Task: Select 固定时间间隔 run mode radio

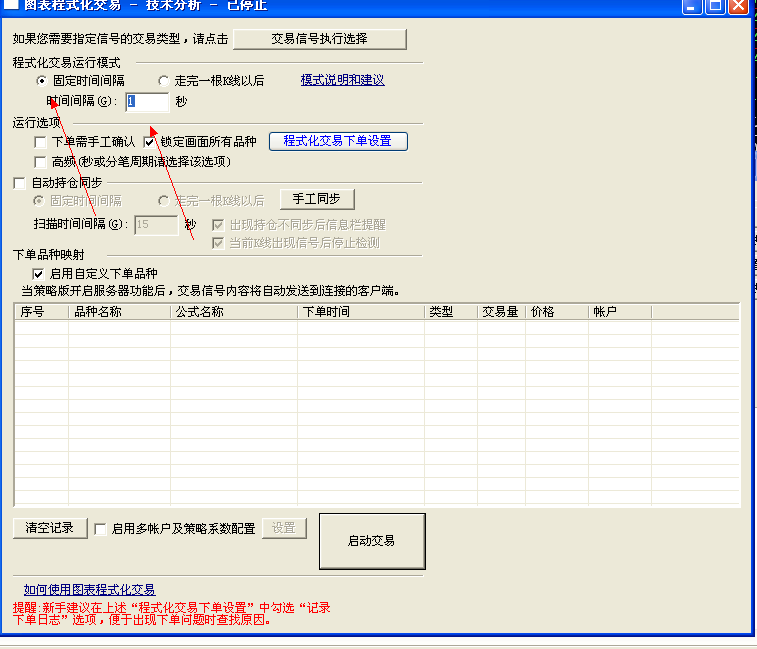Action: 41,81
